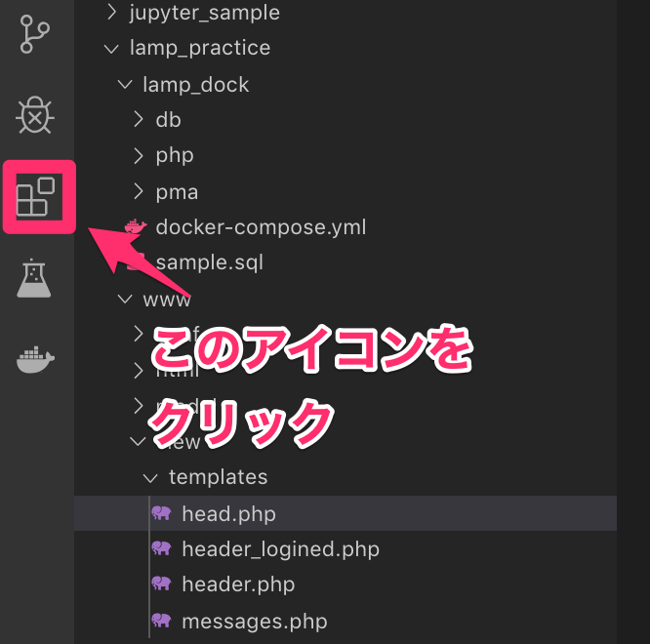Open the messages.php file

[255, 622]
